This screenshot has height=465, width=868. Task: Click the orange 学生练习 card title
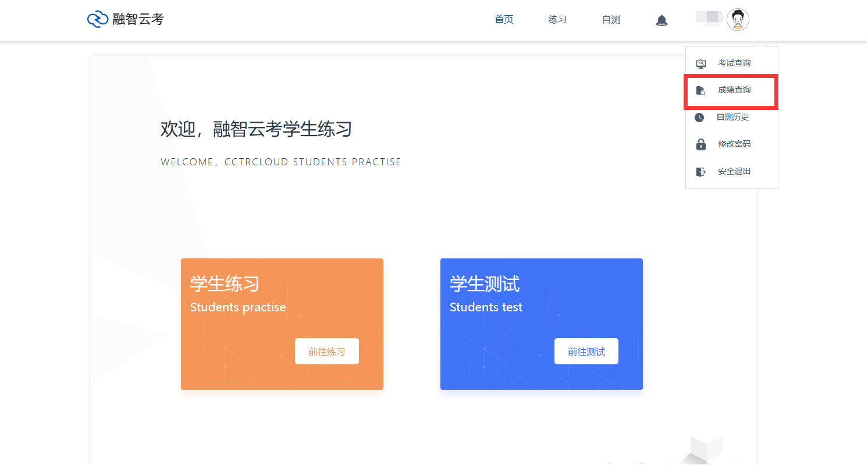click(x=225, y=284)
